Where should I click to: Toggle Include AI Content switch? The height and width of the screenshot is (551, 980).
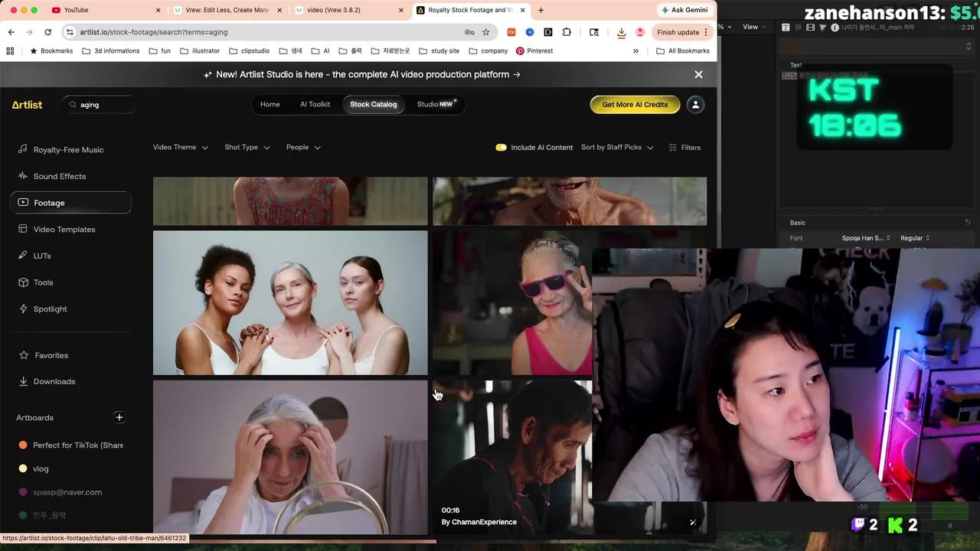501,148
